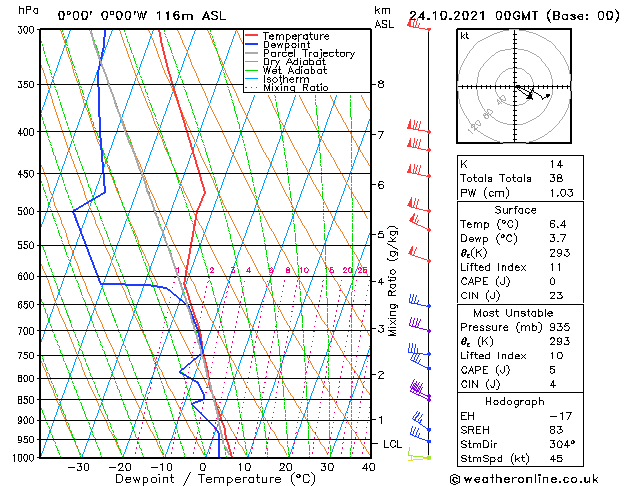Click the blue Dewpoint legend line
Image resolution: width=629 pixels, height=486 pixels.
(x=251, y=45)
